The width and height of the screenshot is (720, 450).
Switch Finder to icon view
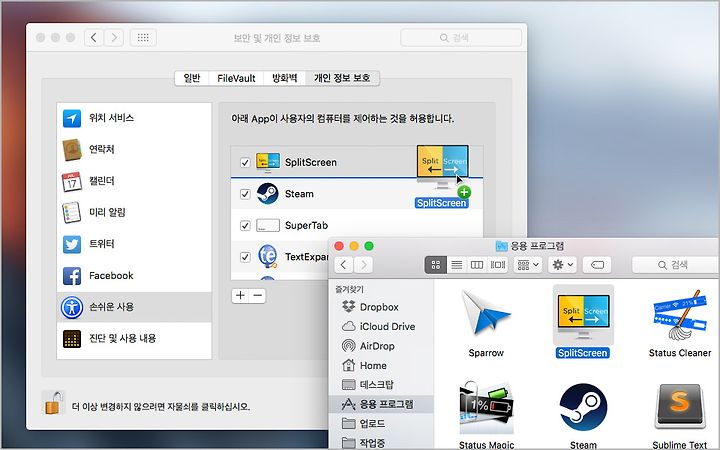click(x=436, y=265)
